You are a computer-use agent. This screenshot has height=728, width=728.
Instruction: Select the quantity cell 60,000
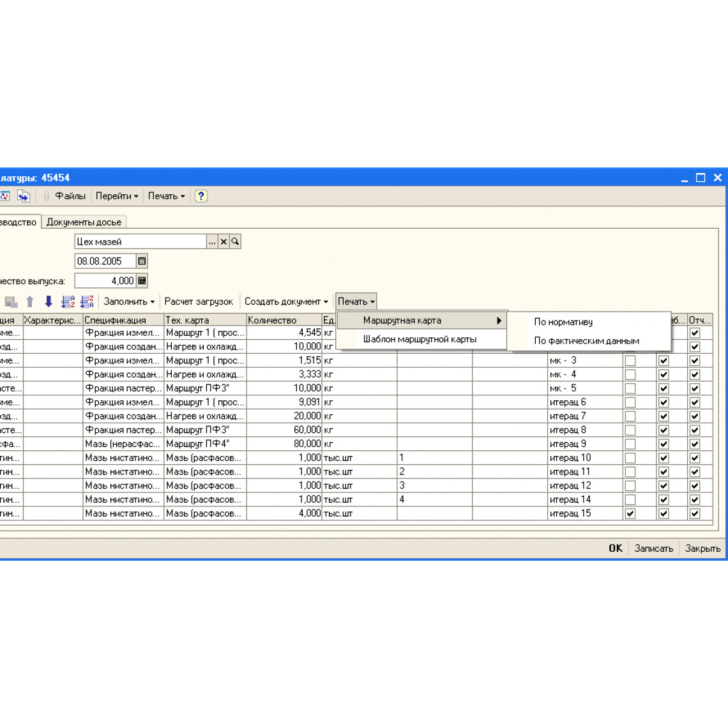point(284,430)
